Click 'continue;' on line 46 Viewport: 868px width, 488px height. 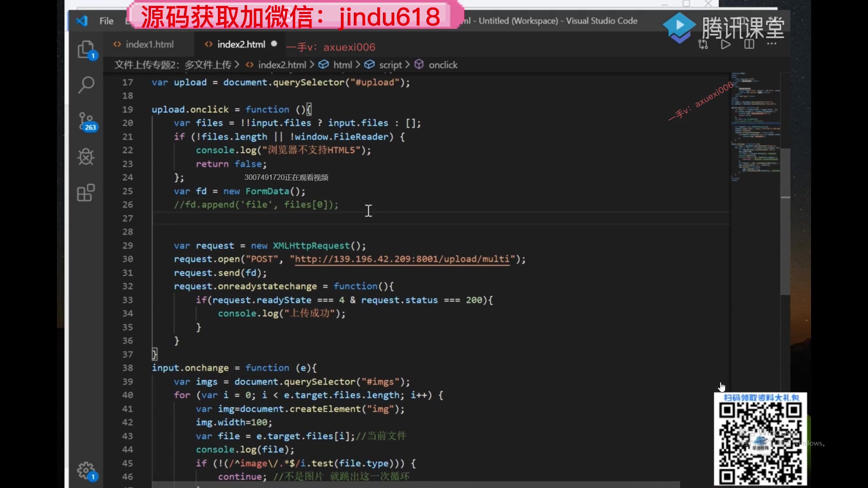coord(242,476)
